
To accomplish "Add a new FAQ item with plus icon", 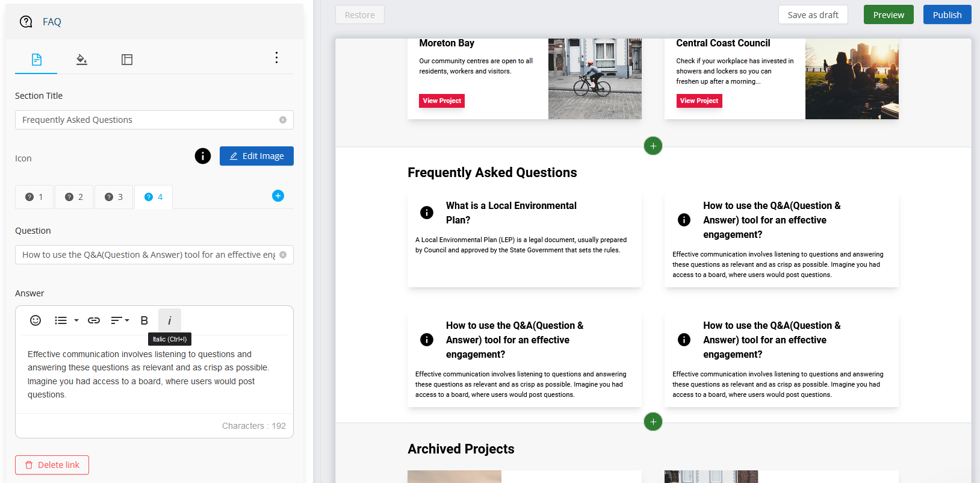I will 278,196.
